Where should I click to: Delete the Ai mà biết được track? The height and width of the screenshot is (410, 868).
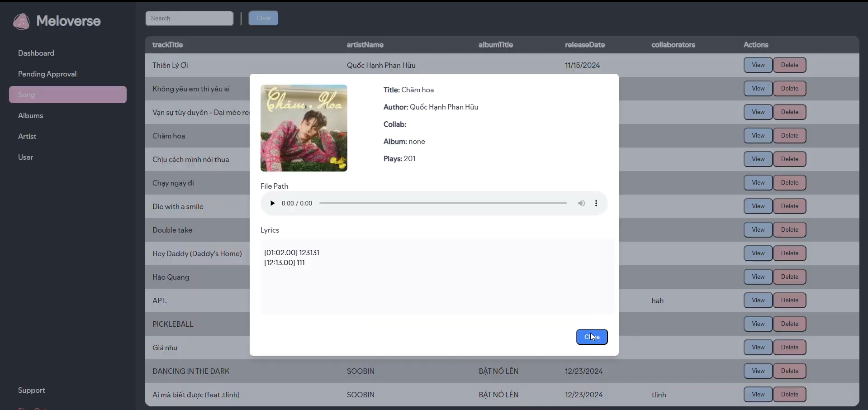(x=789, y=395)
